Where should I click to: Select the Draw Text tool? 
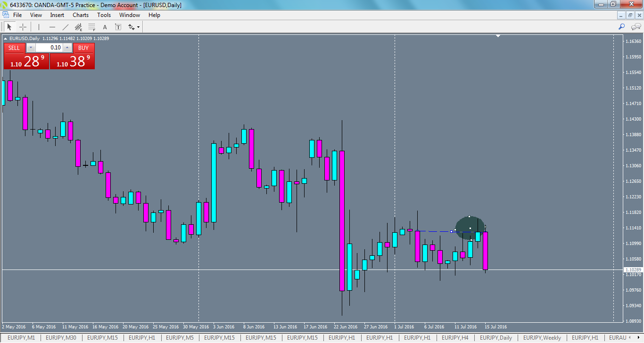(105, 27)
